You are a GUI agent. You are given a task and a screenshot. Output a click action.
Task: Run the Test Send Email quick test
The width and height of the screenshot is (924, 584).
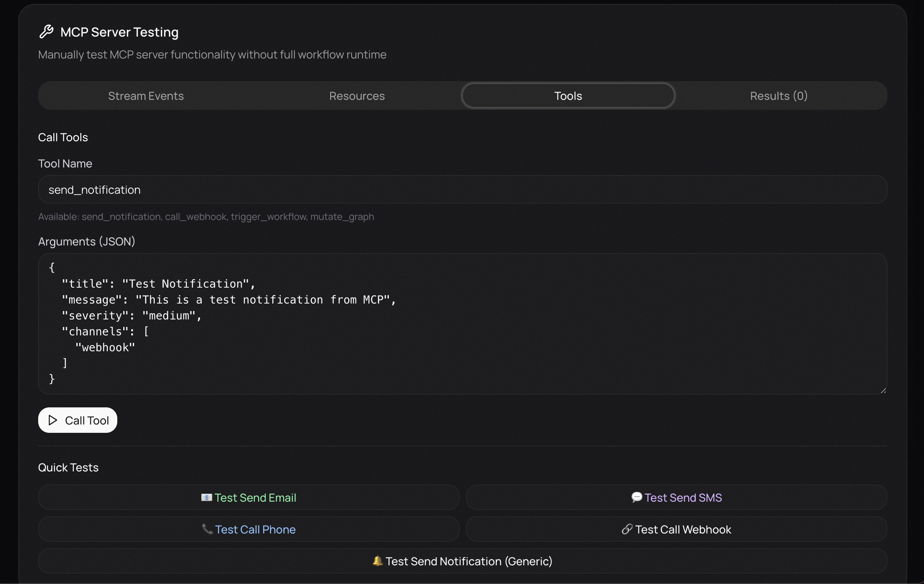coord(255,498)
